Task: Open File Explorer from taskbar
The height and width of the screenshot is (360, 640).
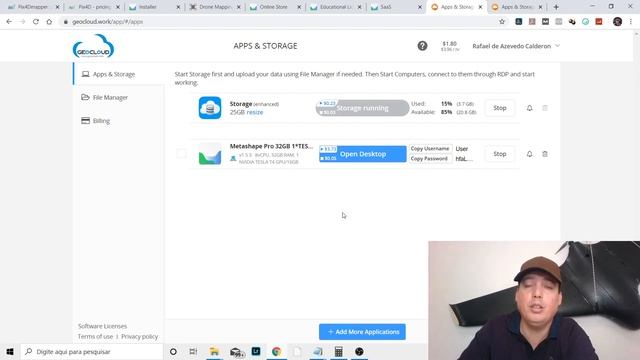Action: point(214,351)
